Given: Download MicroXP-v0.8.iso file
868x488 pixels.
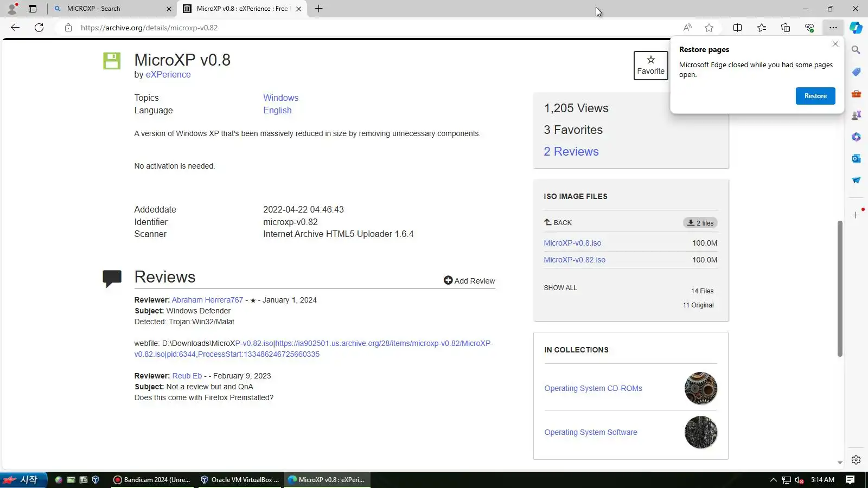Looking at the screenshot, I should tap(572, 243).
